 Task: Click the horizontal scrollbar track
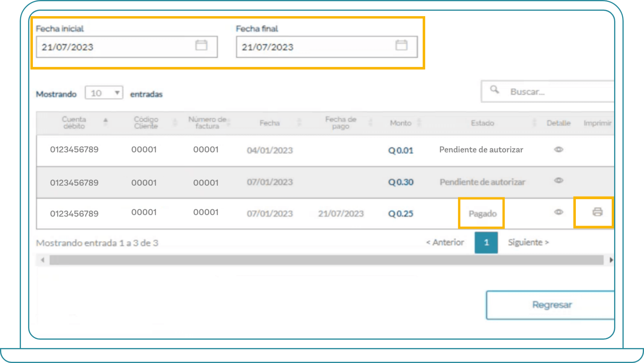[x=326, y=260]
